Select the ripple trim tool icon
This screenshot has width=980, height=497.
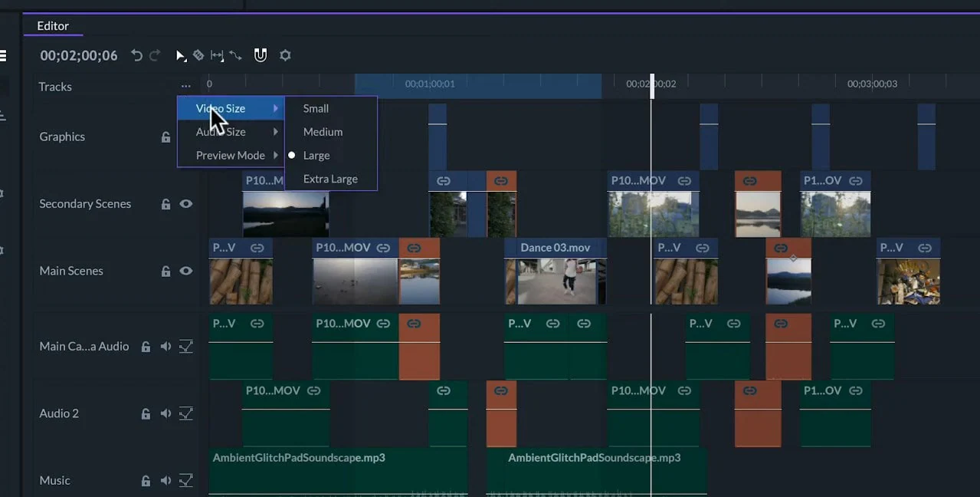(x=217, y=55)
